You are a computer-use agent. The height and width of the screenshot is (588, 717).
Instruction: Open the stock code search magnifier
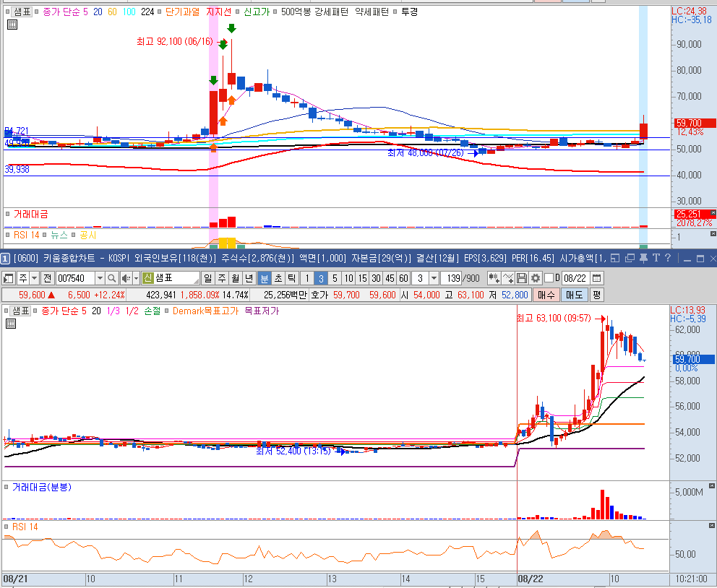click(111, 278)
